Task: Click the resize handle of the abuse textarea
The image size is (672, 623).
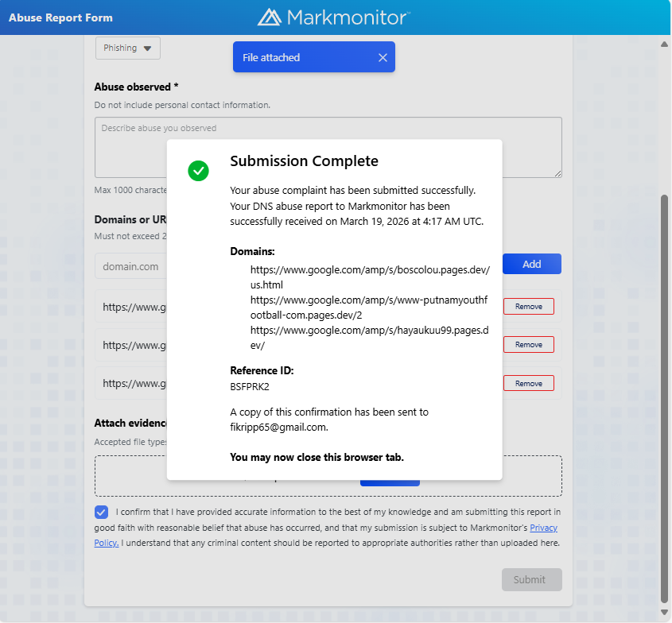Action: pyautogui.click(x=557, y=173)
